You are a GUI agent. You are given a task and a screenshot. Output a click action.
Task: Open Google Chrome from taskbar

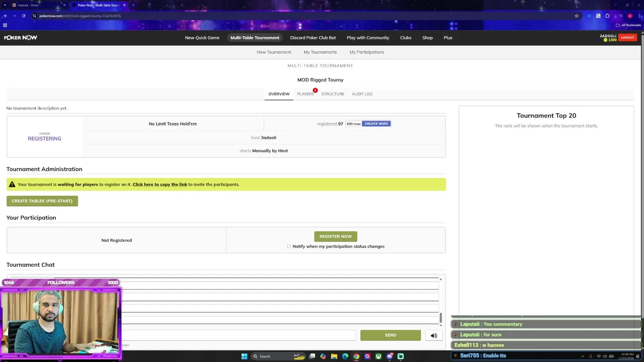356,356
